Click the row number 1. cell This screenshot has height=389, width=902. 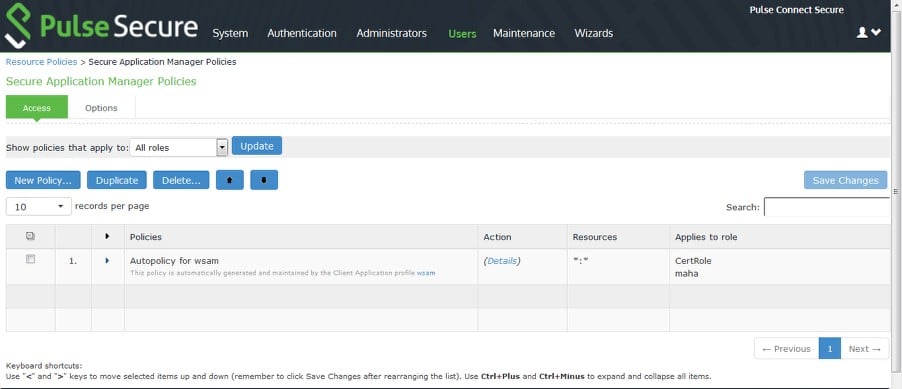coord(73,261)
